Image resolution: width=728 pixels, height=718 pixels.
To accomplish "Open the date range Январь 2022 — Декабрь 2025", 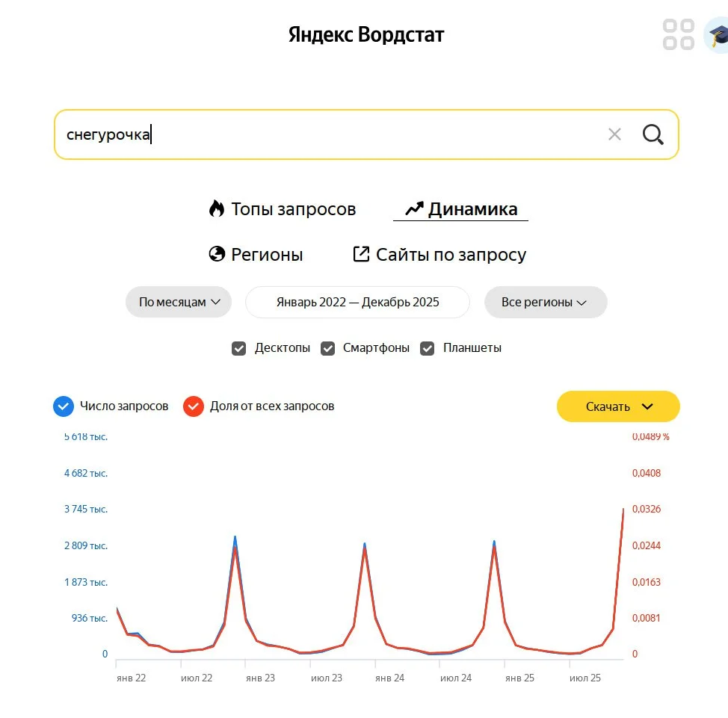I will tap(357, 303).
